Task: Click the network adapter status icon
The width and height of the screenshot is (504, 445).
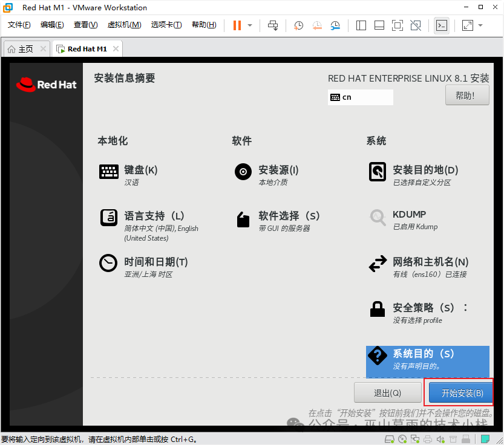Action: pos(414,439)
